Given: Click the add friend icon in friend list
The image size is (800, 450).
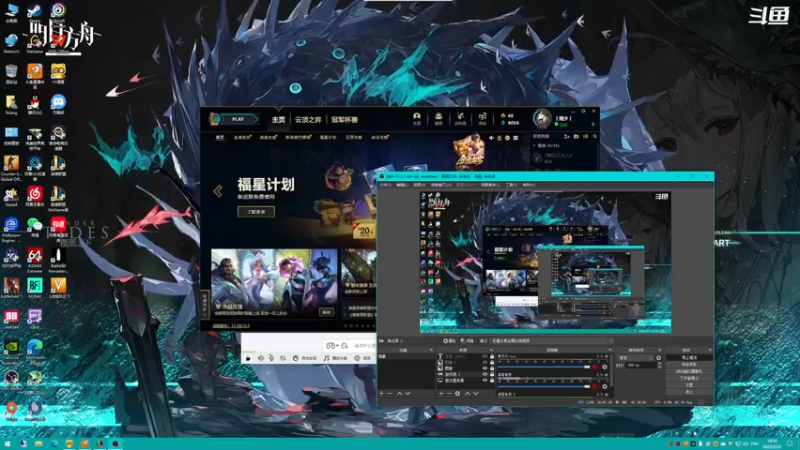Looking at the screenshot, I should 567,137.
